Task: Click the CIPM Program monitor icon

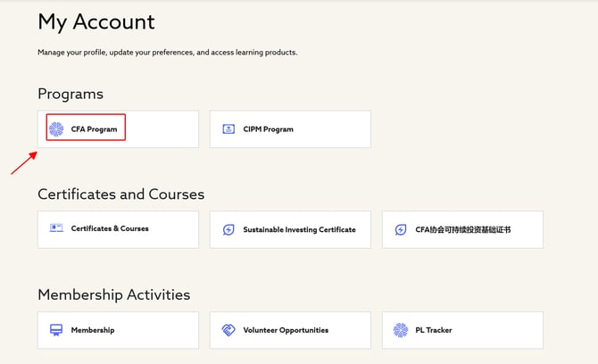Action: pyautogui.click(x=228, y=129)
